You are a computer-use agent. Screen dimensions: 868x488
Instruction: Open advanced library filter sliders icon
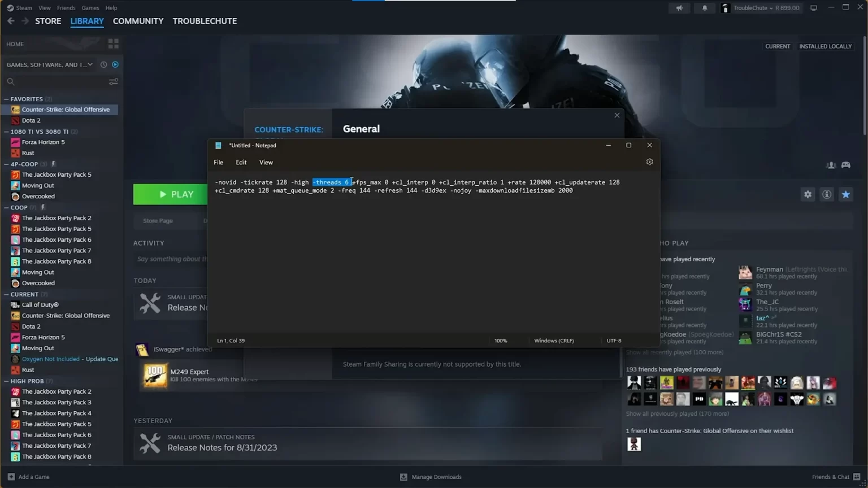[113, 81]
